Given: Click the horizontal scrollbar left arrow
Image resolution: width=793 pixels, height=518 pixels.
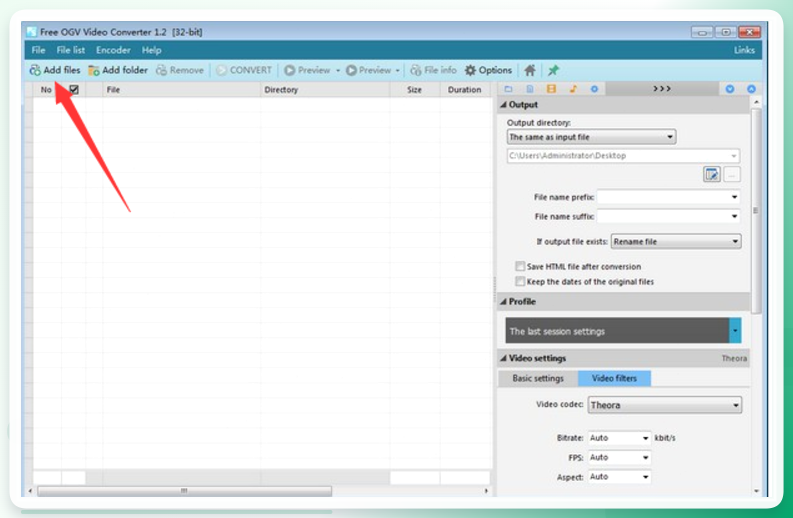Looking at the screenshot, I should coord(30,491).
